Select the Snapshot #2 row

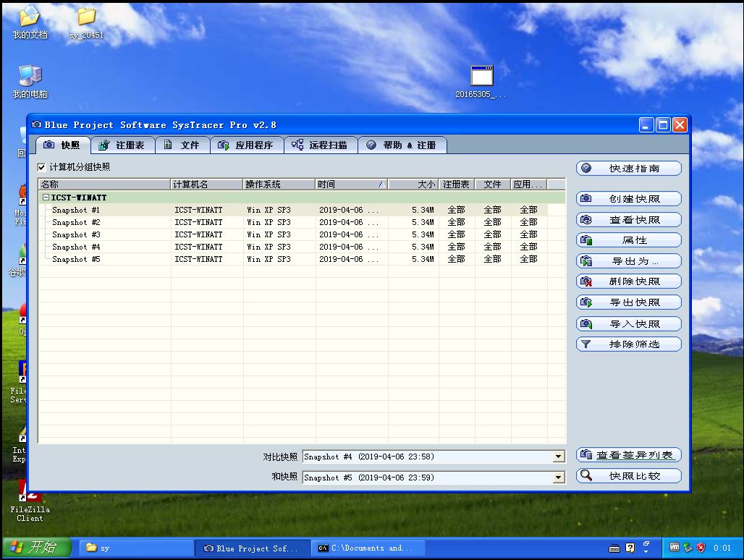tap(302, 222)
